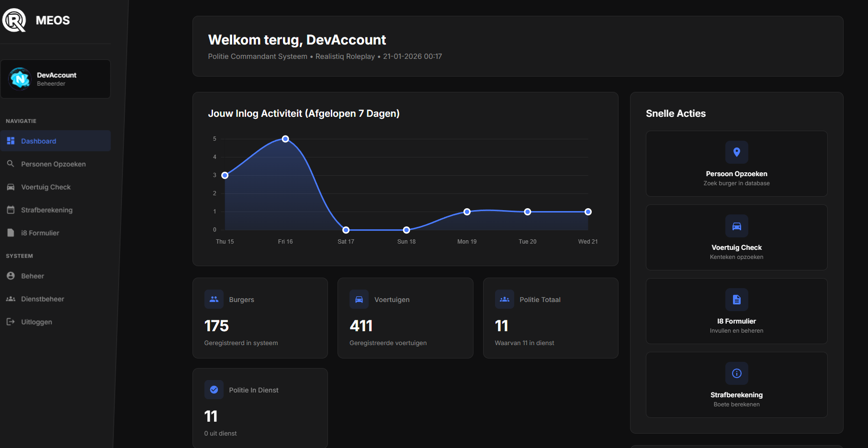868x448 pixels.
Task: Click the Voertuigen card car icon
Action: 359,300
